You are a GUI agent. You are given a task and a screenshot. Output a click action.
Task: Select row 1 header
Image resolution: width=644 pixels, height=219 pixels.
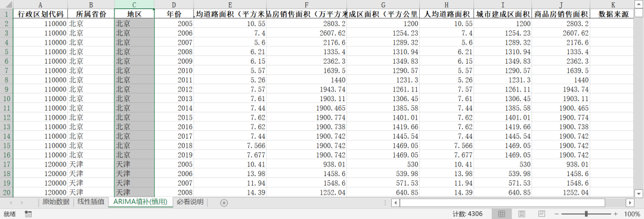click(x=7, y=14)
